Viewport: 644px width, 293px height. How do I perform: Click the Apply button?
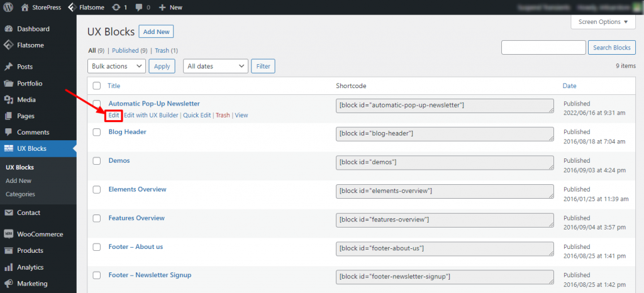coord(162,66)
